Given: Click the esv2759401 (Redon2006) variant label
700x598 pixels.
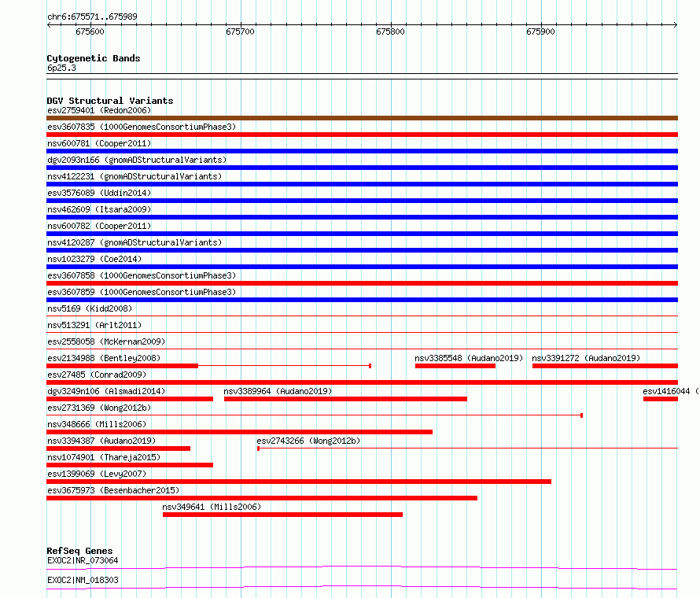Looking at the screenshot, I should point(99,110).
